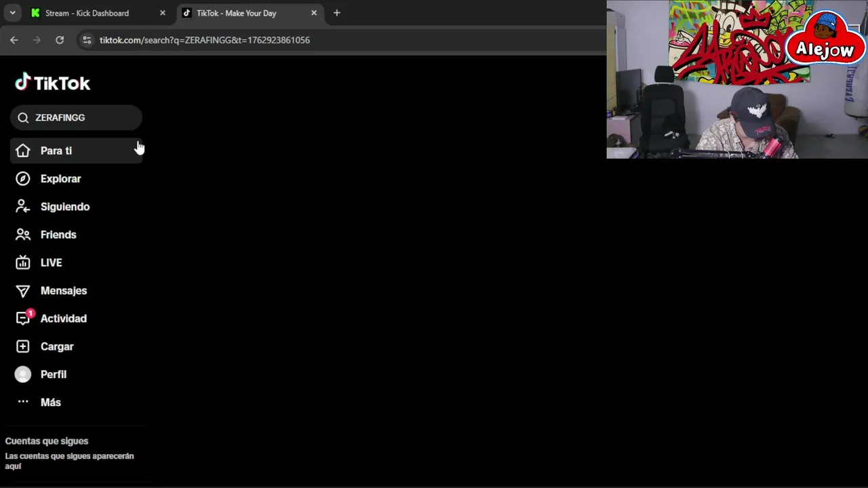Image resolution: width=868 pixels, height=488 pixels.
Task: Click the browser forward arrow
Action: 37,40
